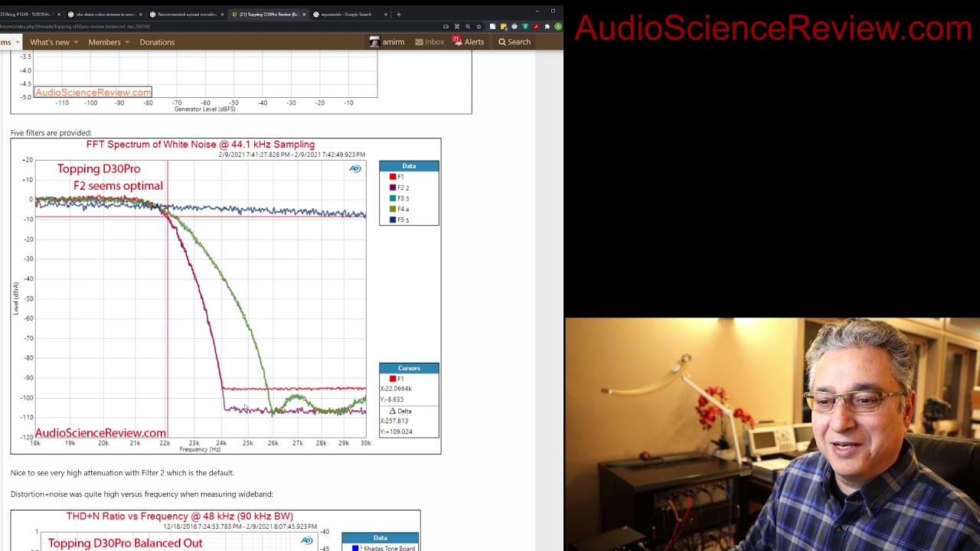Expand the Forums dropdown arrow
Image resolution: width=980 pixels, height=551 pixels.
[17, 42]
